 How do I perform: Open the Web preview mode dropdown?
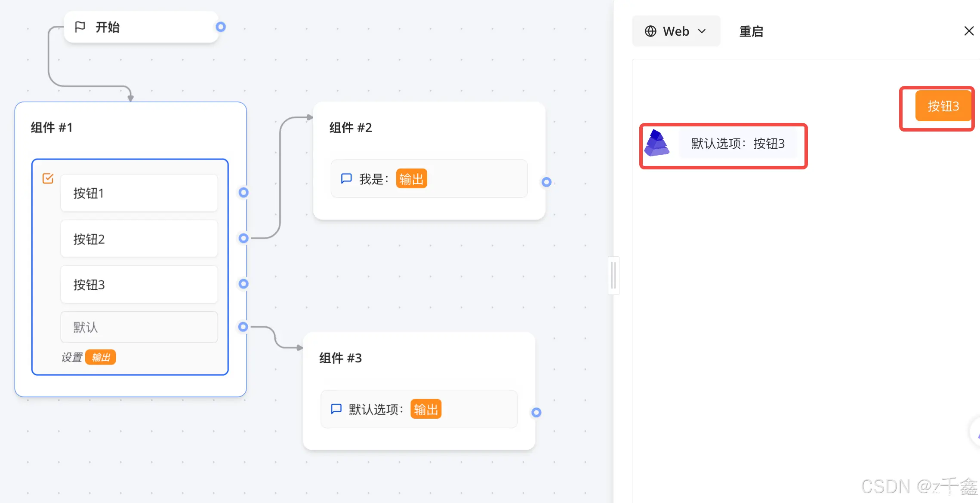[676, 31]
